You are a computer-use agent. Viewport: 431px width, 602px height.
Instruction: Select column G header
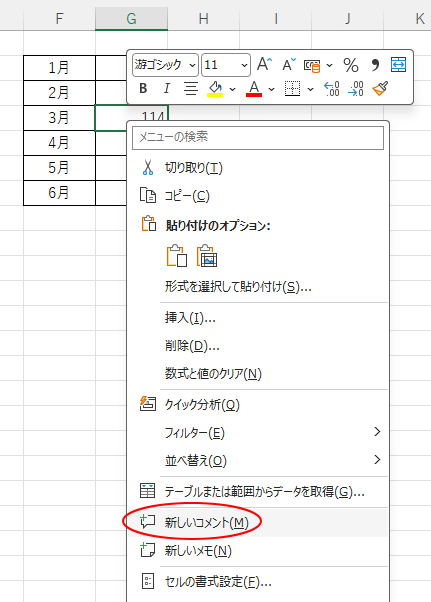coord(131,18)
